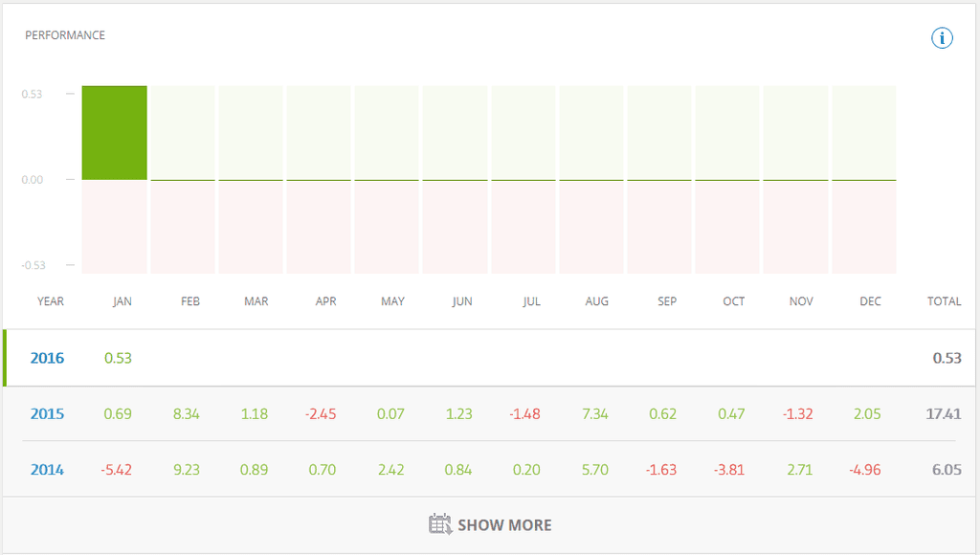The height and width of the screenshot is (555, 980).
Task: Click the 2014 January value -5.42
Action: click(116, 470)
